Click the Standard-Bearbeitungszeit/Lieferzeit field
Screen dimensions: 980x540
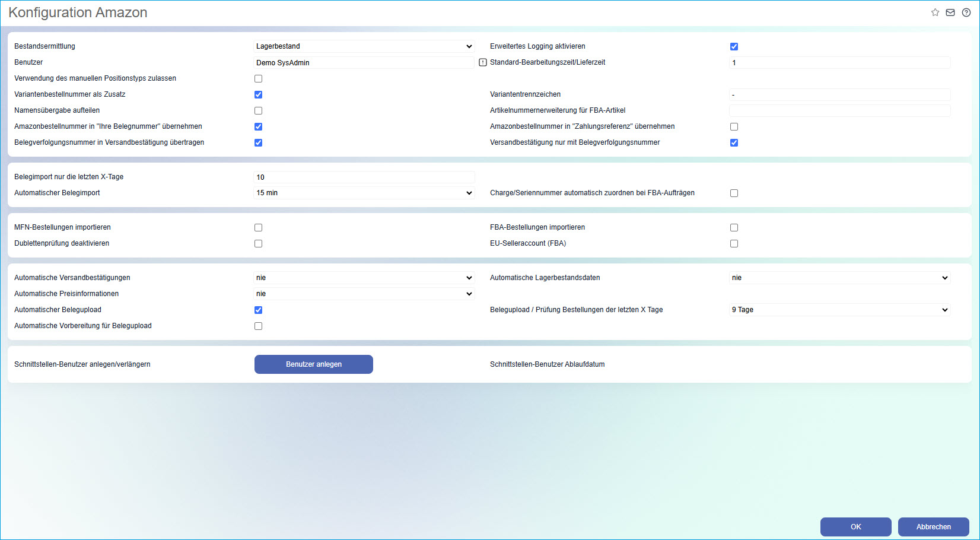pos(840,62)
